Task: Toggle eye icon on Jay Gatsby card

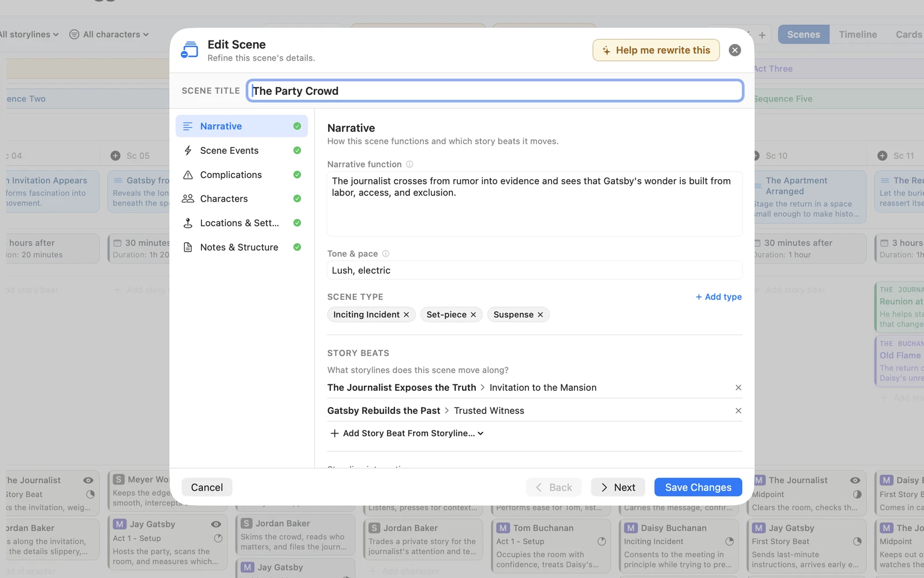Action: tap(216, 524)
